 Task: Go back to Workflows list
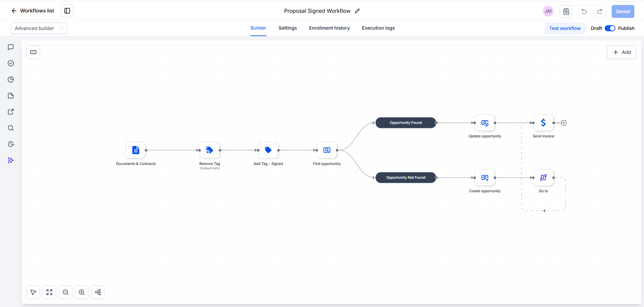(33, 11)
